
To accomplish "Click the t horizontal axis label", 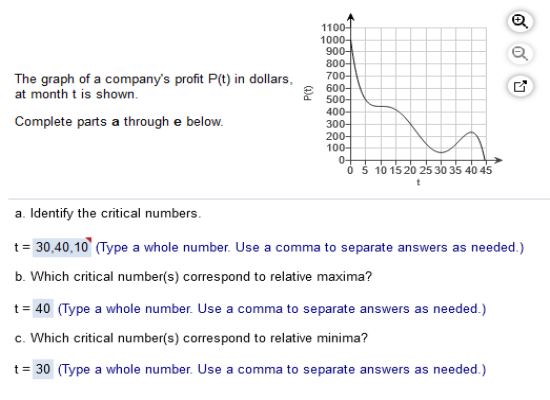I will 418,182.
